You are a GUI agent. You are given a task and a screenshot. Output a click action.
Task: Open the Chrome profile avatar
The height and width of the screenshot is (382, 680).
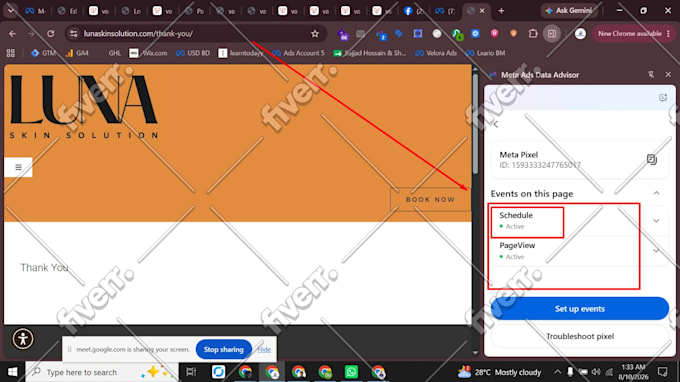pos(580,33)
